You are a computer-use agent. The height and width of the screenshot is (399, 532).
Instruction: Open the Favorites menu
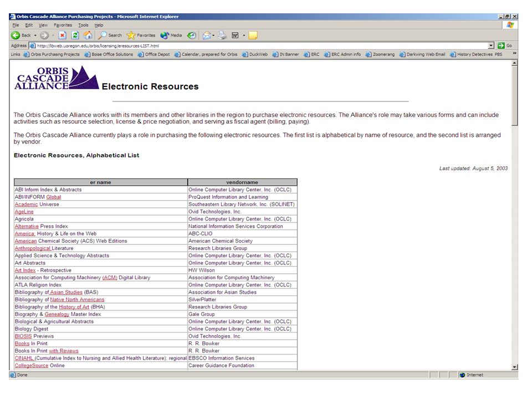click(x=63, y=25)
